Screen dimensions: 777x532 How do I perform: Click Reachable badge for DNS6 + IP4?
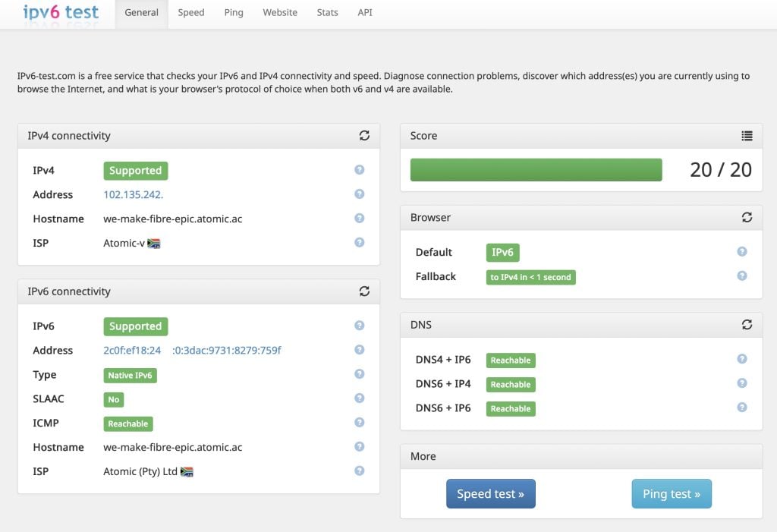coord(511,385)
